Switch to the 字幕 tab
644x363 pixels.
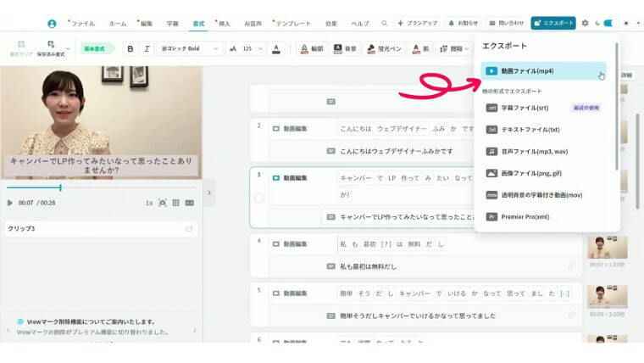coord(173,24)
